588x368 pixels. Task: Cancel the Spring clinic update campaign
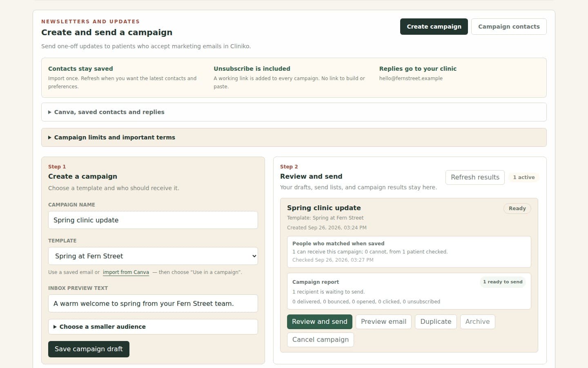321,340
